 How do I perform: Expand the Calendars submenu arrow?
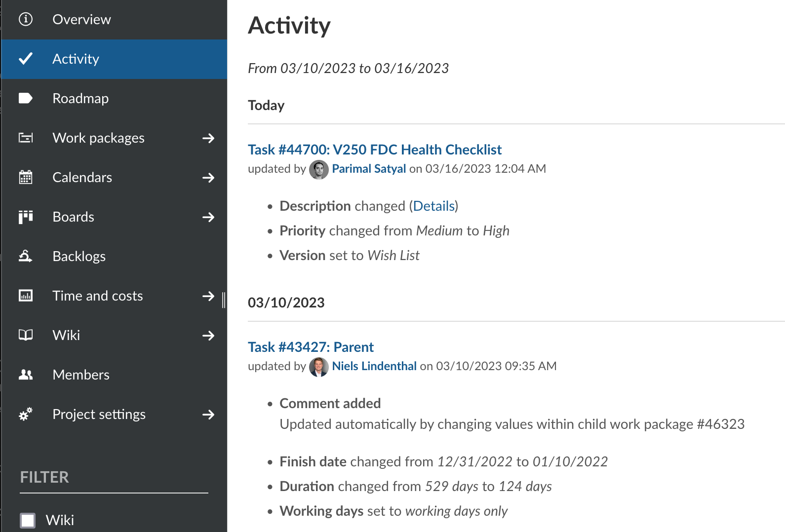pyautogui.click(x=209, y=177)
